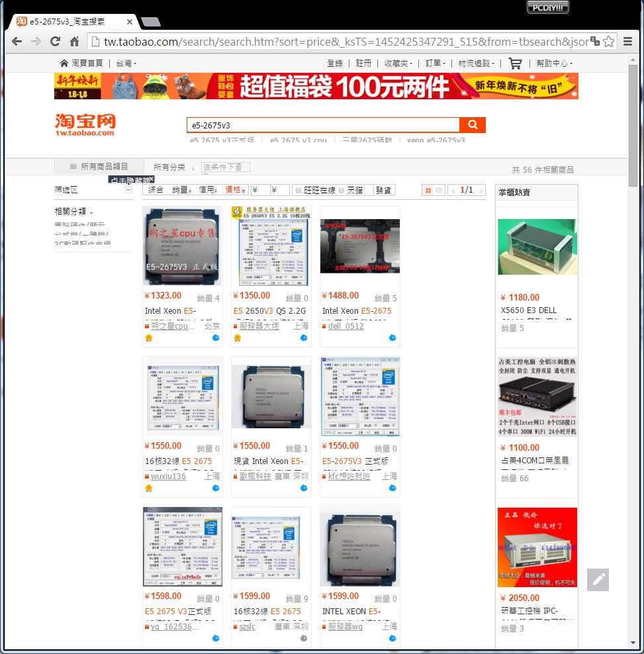Collapse the 筛选区 filter panel

(x=129, y=190)
